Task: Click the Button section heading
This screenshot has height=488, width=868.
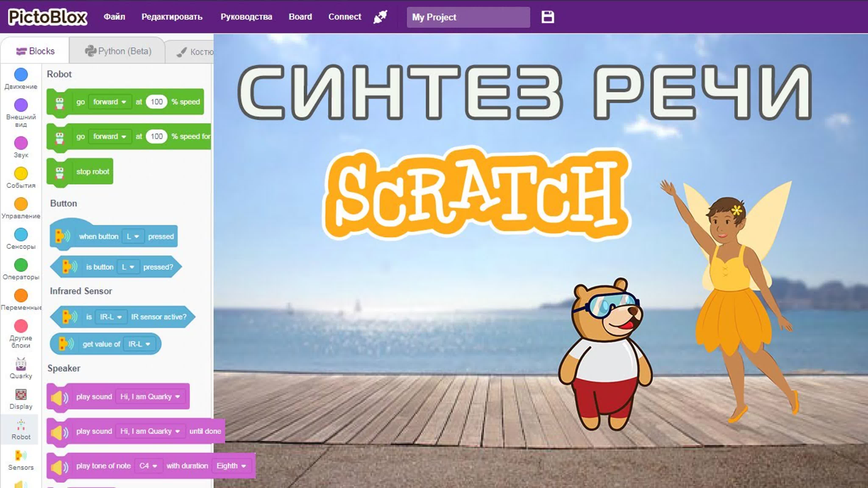Action: 63,203
